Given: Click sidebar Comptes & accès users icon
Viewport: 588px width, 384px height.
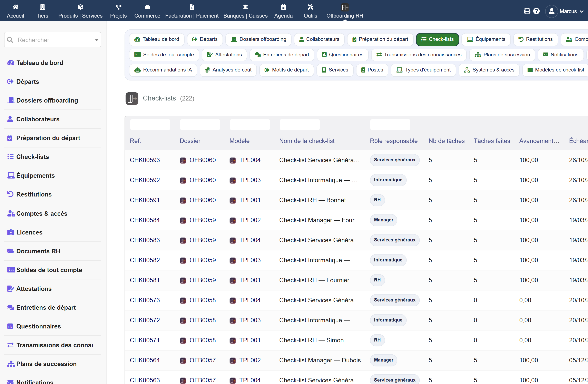Looking at the screenshot, I should [x=11, y=213].
